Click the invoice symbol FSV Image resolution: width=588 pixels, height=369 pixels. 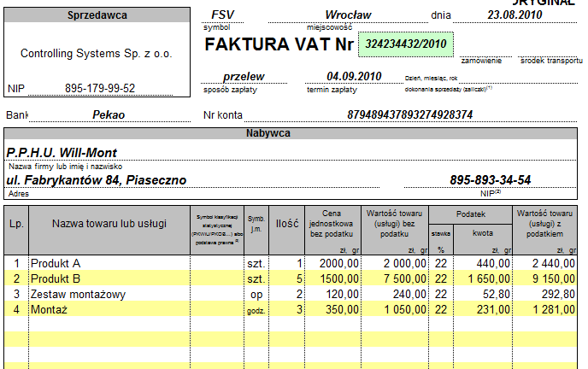222,15
